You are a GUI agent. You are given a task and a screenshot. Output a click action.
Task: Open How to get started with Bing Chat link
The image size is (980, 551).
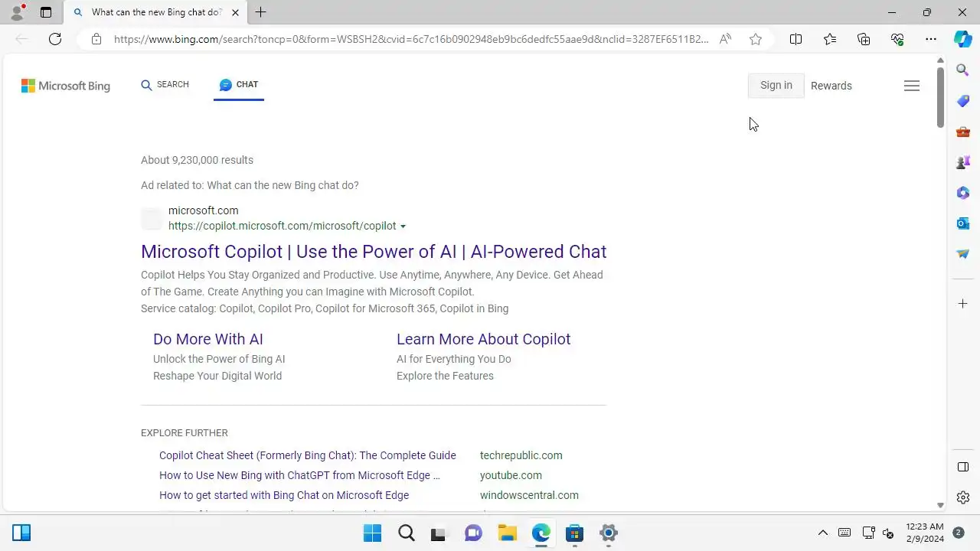coord(284,495)
